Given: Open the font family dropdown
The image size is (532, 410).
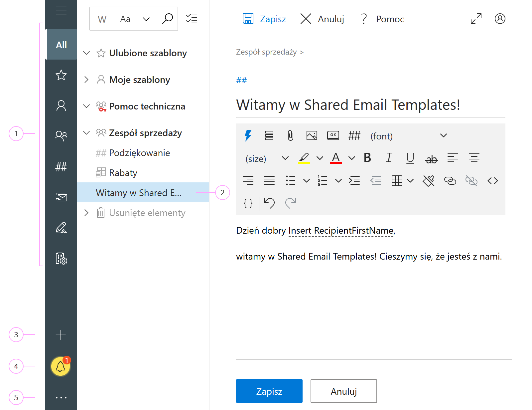Looking at the screenshot, I should coord(381,136).
